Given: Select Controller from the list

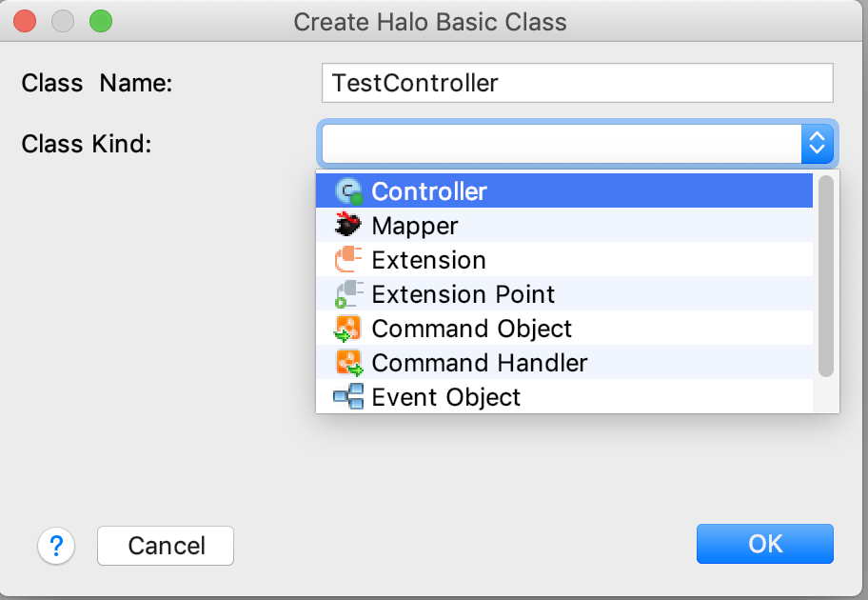Looking at the screenshot, I should click(x=429, y=191).
